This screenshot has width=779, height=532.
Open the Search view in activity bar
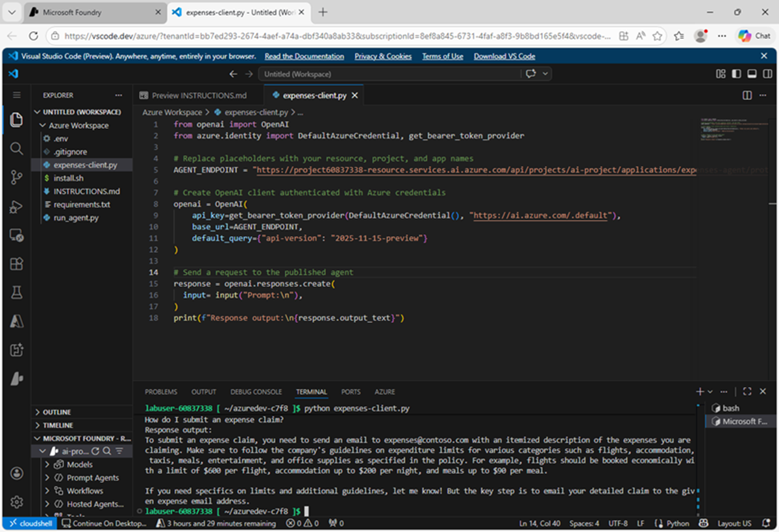(x=17, y=149)
